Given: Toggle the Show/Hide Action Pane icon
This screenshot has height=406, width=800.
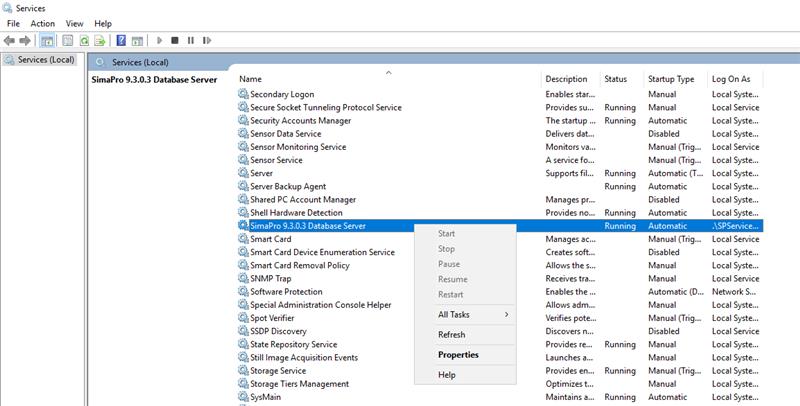Looking at the screenshot, I should (137, 40).
